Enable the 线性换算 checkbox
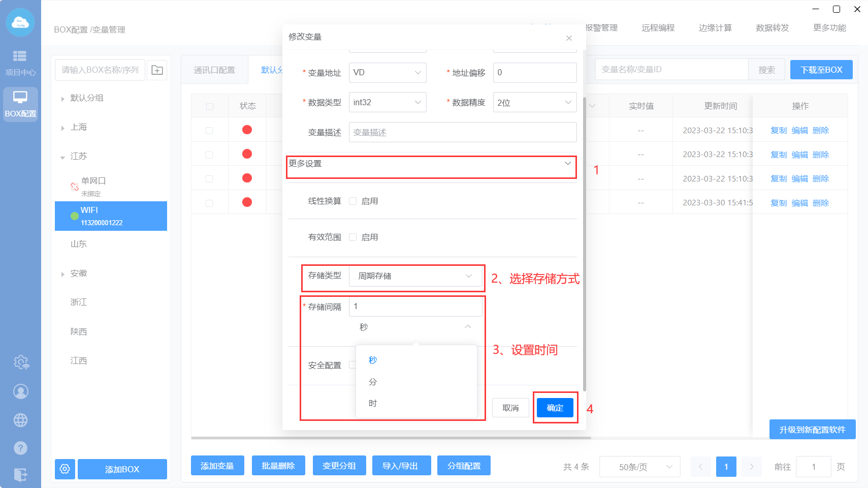This screenshot has height=488, width=868. click(x=353, y=201)
